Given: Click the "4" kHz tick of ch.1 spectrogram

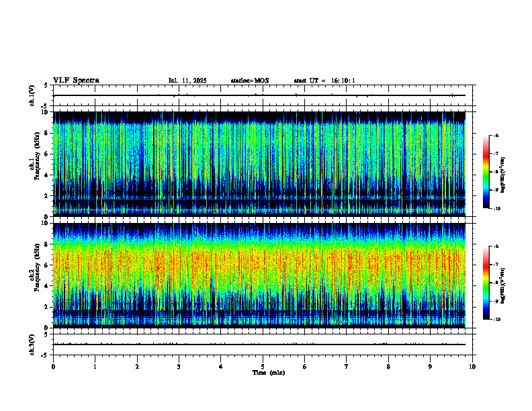Looking at the screenshot, I should (x=47, y=175).
